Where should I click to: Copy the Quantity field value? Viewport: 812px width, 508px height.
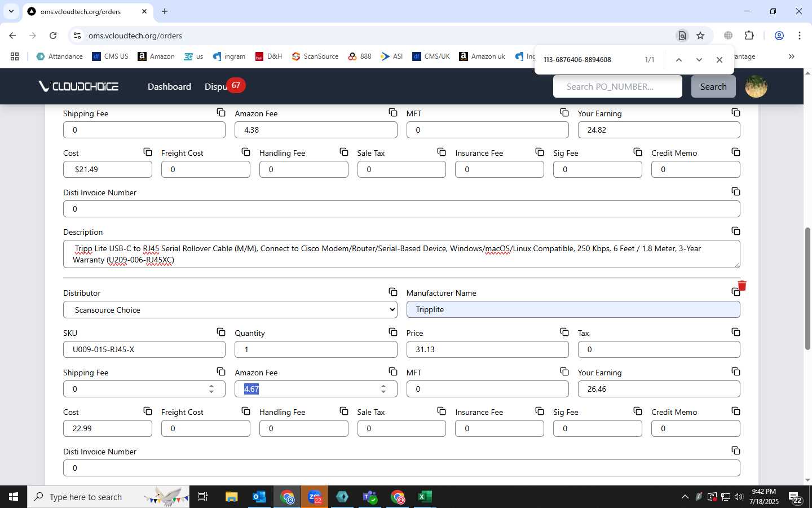pos(393,332)
